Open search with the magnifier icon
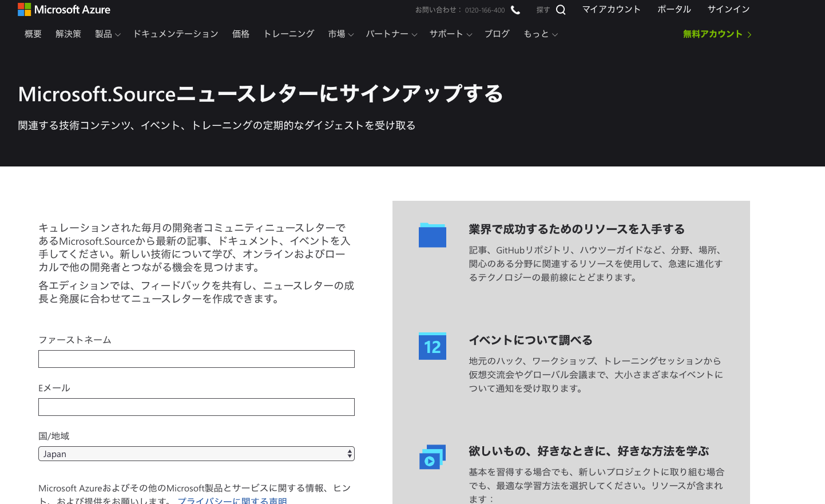The image size is (825, 504). (x=561, y=10)
